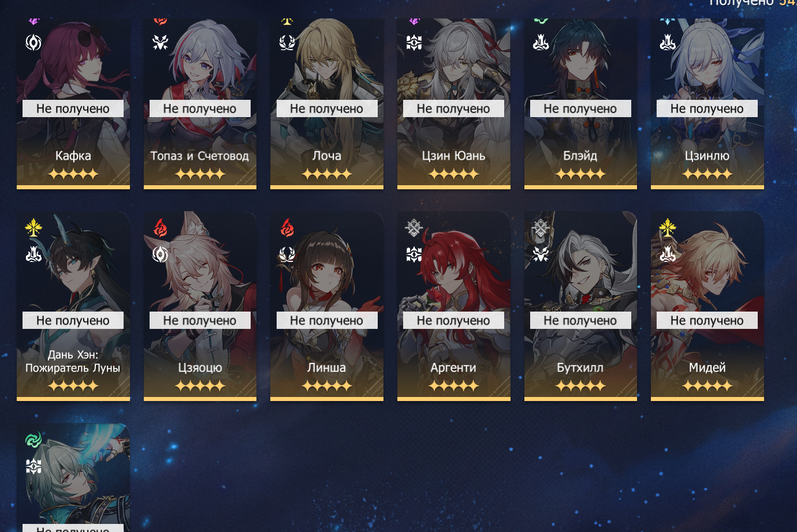The image size is (797, 532).
Task: Click the name 'Дань Хэн: Пожиратель Луны'
Action: (x=73, y=361)
